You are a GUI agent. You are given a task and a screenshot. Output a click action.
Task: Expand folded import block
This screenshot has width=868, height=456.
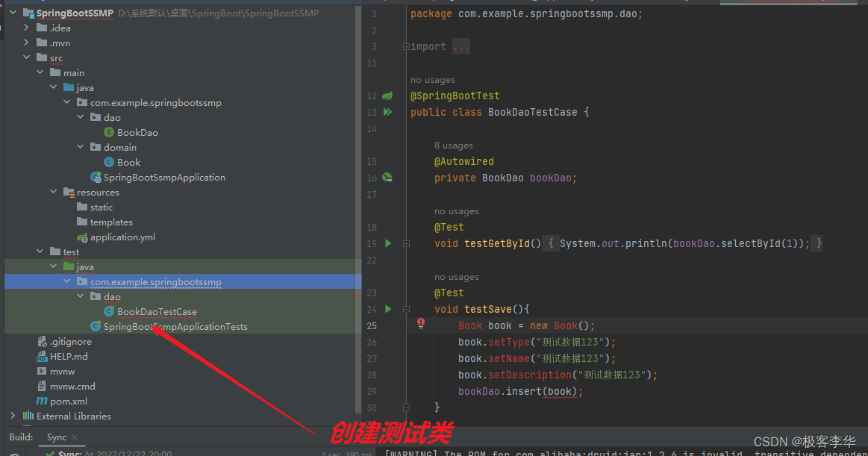pyautogui.click(x=406, y=47)
